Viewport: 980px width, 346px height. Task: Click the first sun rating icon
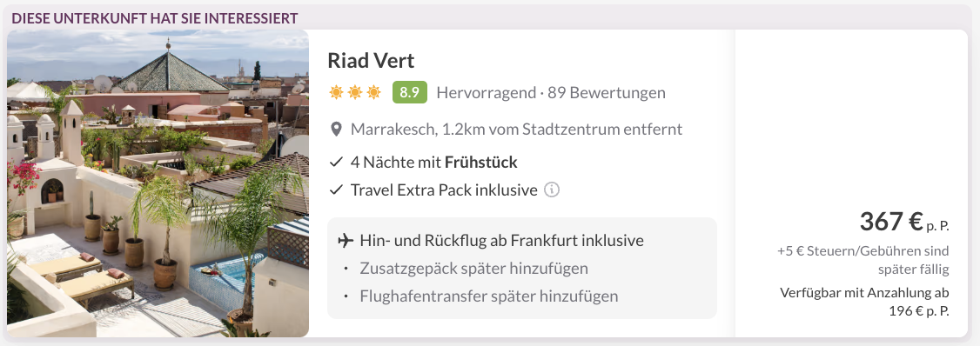click(x=336, y=93)
